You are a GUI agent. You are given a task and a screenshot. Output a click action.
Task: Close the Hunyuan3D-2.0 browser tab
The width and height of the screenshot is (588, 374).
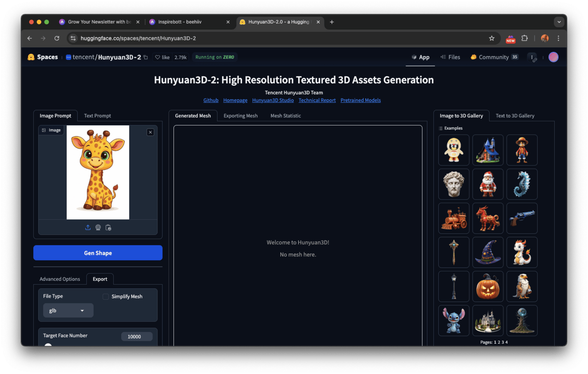318,22
